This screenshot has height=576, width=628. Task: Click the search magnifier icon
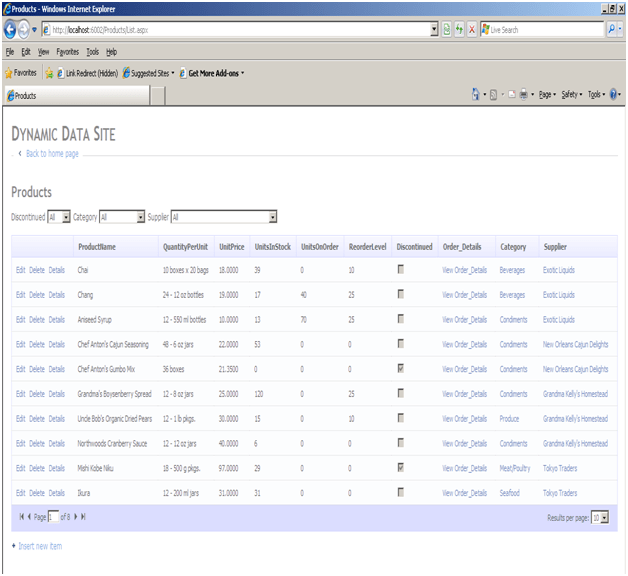pos(613,30)
